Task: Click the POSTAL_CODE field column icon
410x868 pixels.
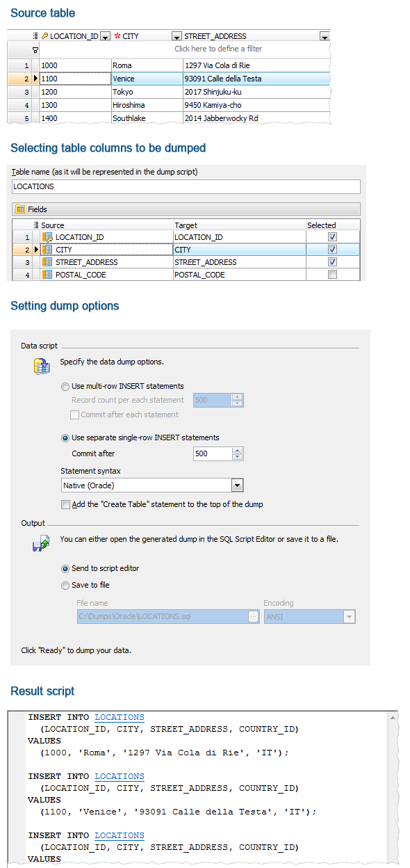Action: click(x=49, y=274)
